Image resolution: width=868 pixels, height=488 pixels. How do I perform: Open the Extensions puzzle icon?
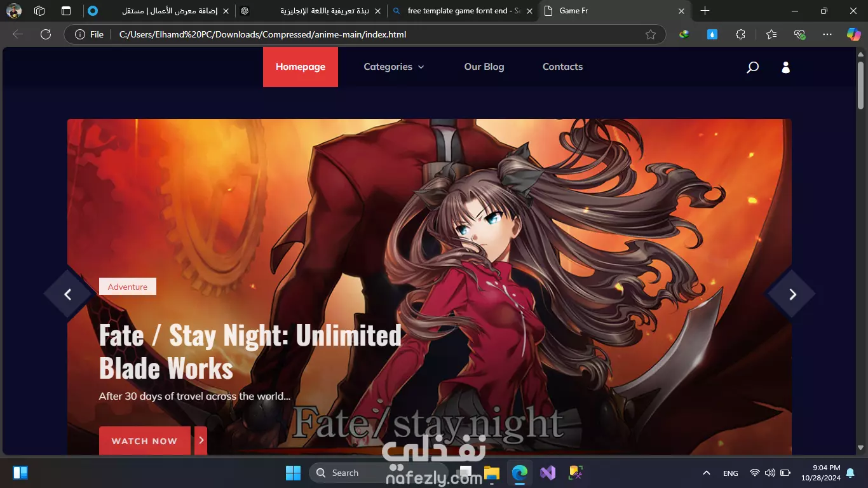(741, 34)
